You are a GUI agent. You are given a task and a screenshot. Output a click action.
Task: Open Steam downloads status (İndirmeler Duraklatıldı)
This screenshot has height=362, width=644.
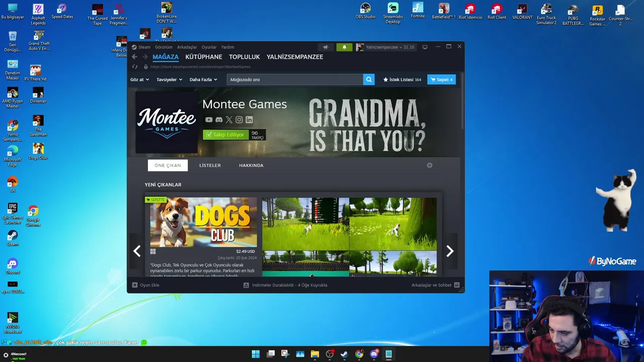pyautogui.click(x=285, y=285)
